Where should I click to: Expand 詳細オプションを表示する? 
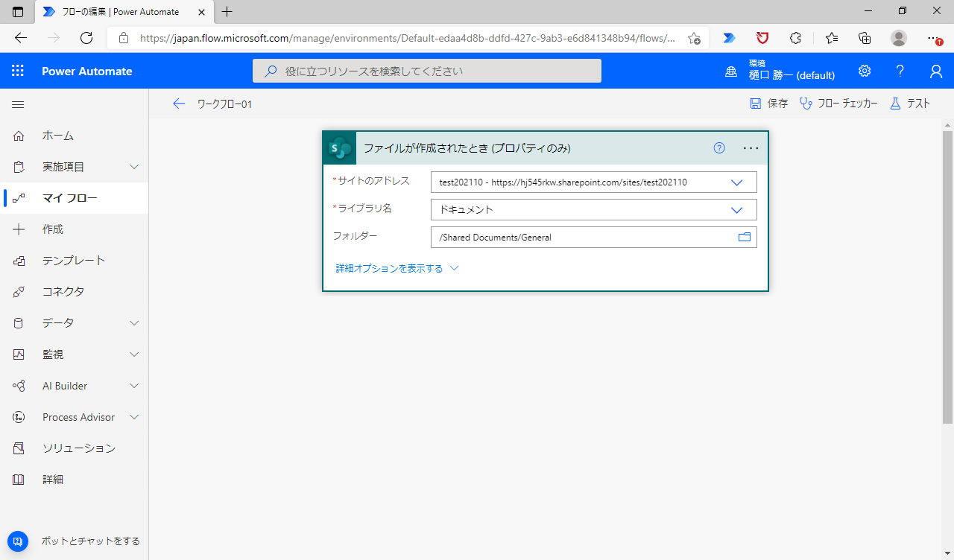click(x=397, y=268)
